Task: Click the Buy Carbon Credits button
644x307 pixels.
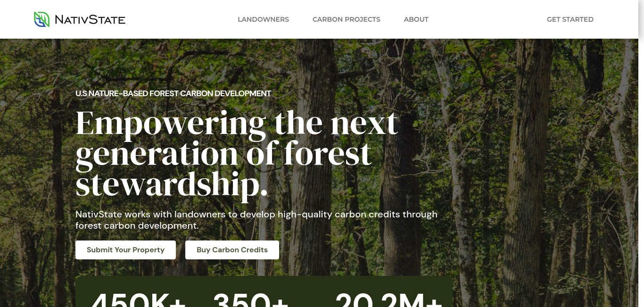Action: point(232,250)
